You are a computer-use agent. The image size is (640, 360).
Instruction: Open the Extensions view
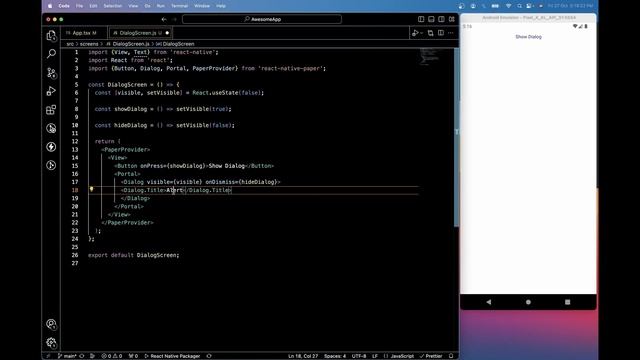click(51, 110)
